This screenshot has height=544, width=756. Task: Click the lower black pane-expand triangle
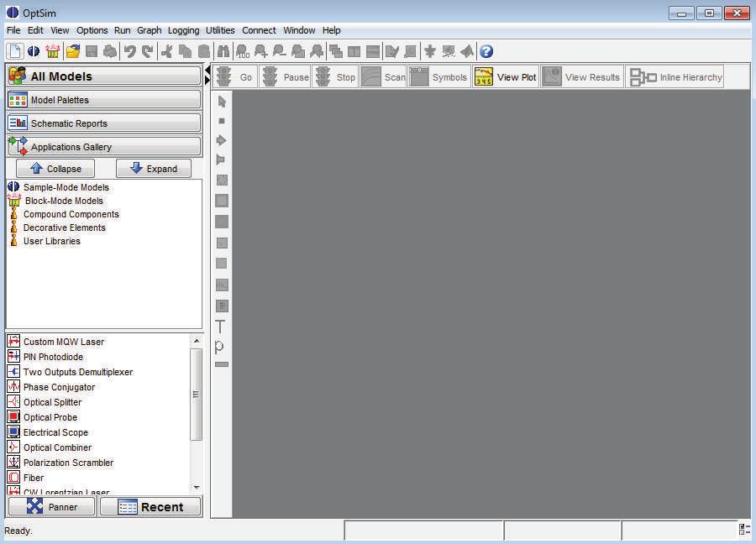(x=207, y=80)
